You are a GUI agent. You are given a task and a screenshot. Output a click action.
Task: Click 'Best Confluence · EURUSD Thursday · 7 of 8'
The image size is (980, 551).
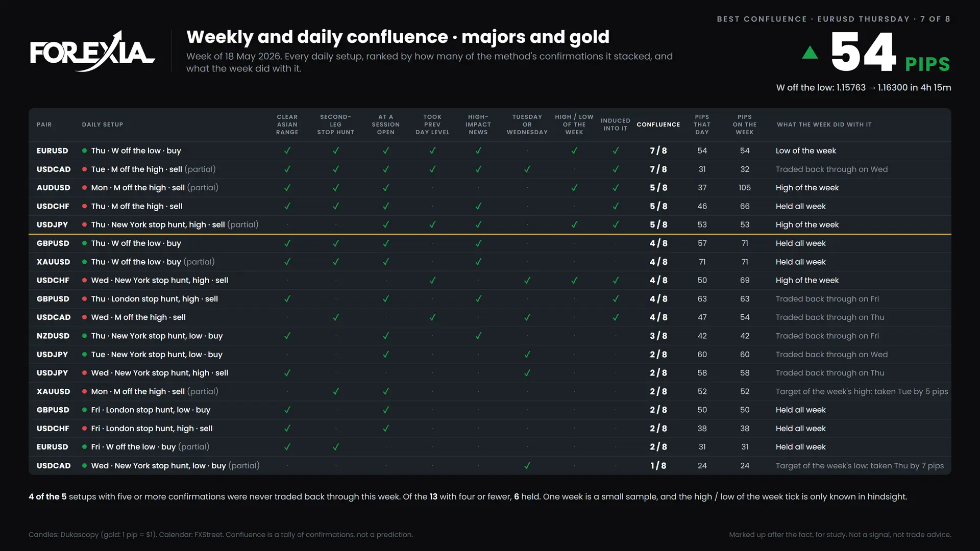coord(834,19)
